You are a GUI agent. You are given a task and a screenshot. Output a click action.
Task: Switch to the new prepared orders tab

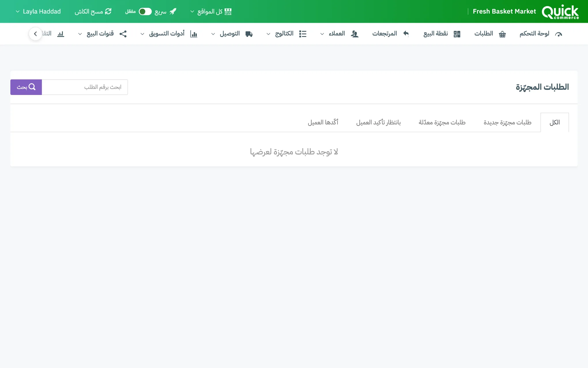[x=507, y=122]
